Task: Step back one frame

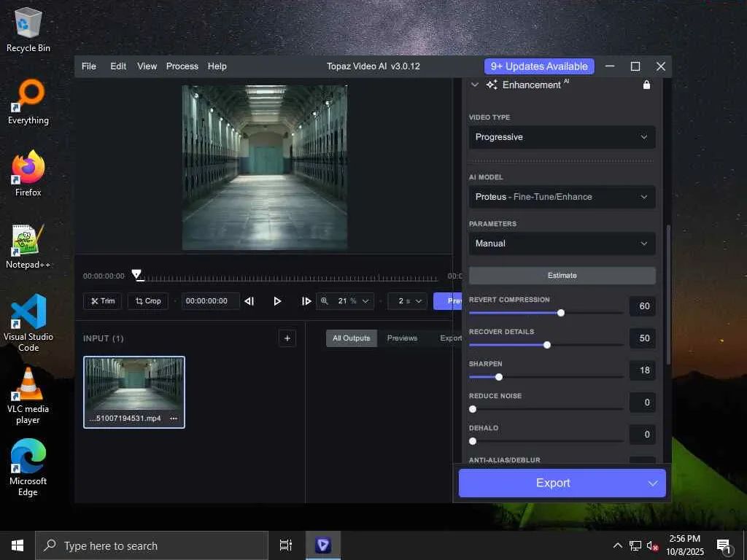Action: click(249, 301)
